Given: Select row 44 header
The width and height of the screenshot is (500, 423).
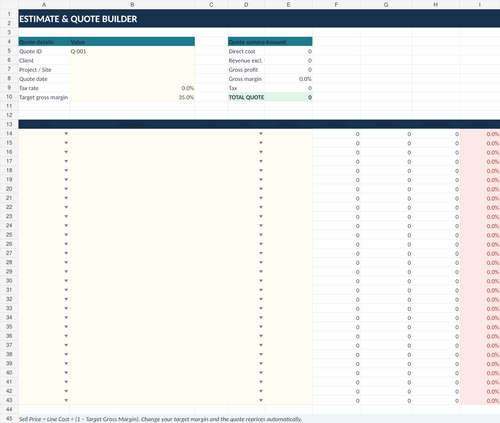Looking at the screenshot, I should 9,409.
